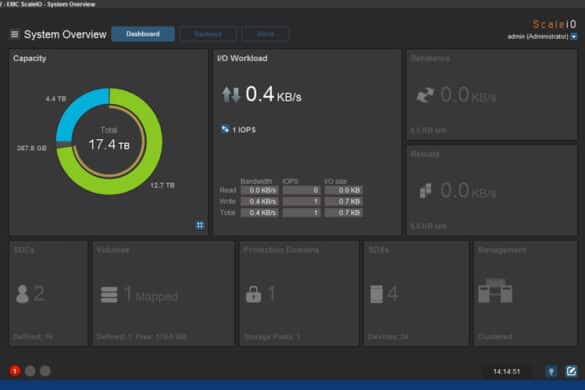This screenshot has height=390, width=585.
Task: Click the Capacity panel title
Action: click(x=29, y=58)
